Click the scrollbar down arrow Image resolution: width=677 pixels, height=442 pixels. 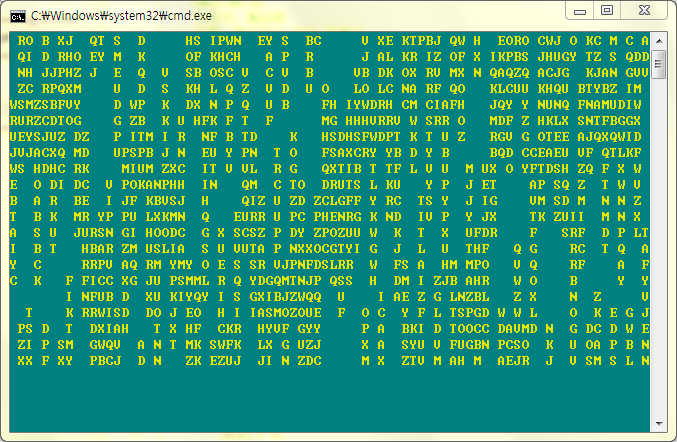[x=659, y=423]
